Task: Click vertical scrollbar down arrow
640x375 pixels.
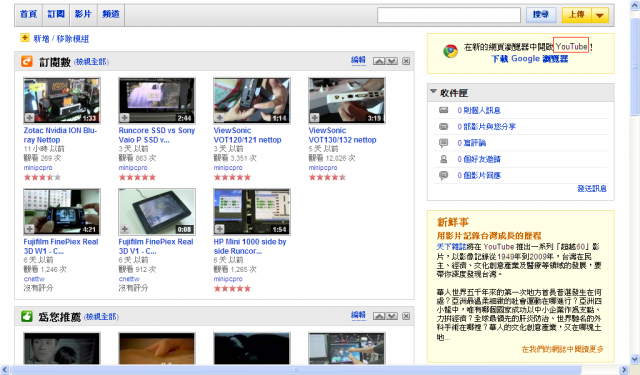Action: point(635,359)
